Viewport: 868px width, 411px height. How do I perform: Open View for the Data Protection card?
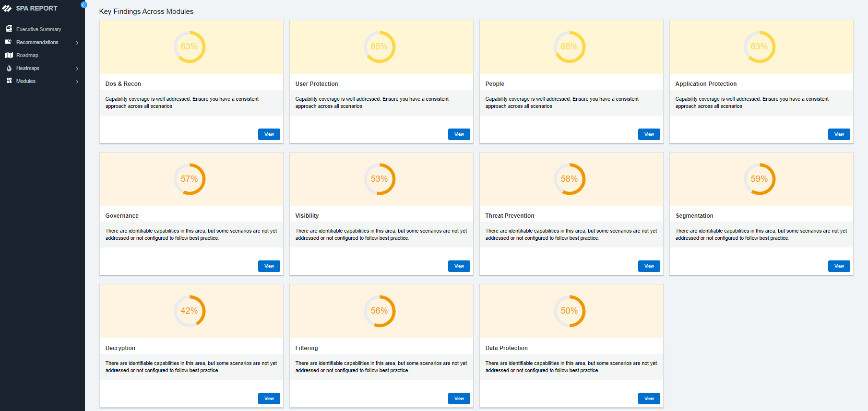(649, 399)
